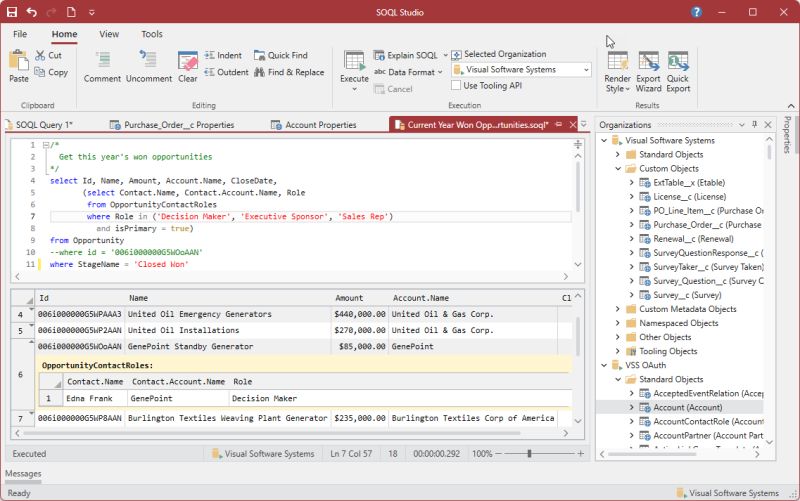The height and width of the screenshot is (501, 800).
Task: Click the Indent icon
Action: click(210, 55)
